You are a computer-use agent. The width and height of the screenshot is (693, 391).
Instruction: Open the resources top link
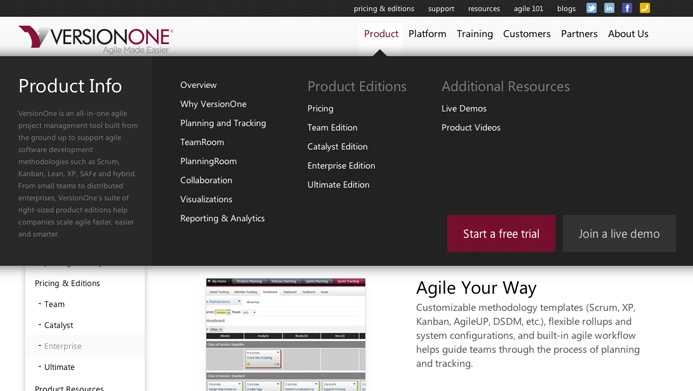point(484,8)
